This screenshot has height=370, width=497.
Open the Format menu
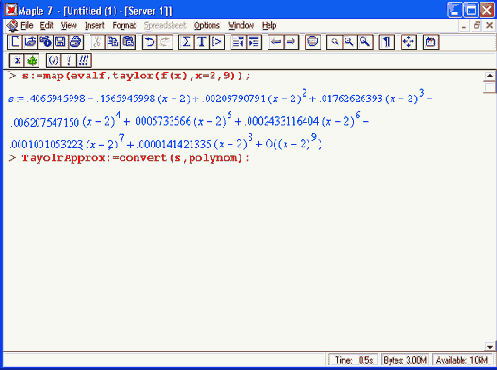[x=124, y=26]
